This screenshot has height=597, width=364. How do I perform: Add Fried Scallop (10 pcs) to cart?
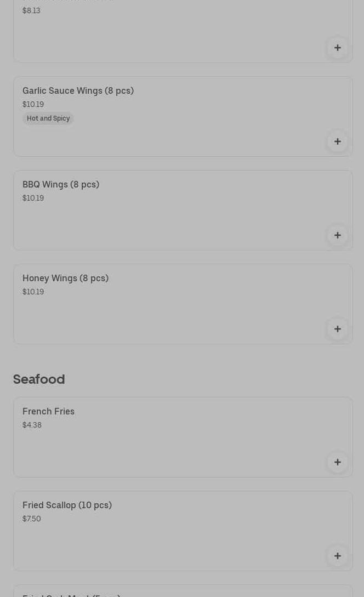coord(337,556)
